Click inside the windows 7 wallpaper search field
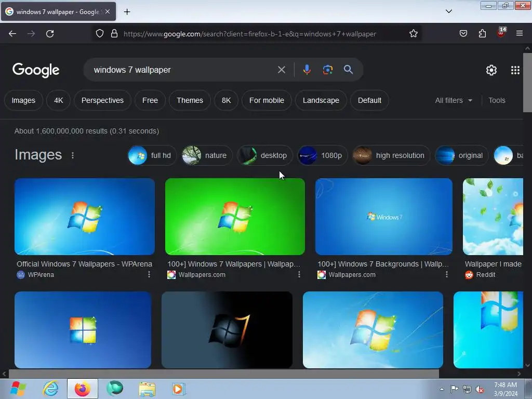 [183, 70]
